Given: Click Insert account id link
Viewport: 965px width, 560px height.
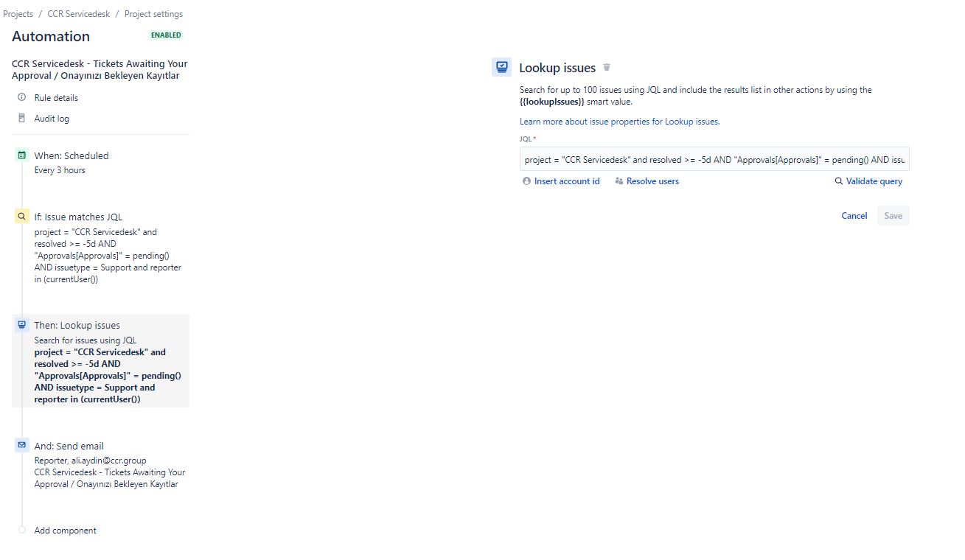Looking at the screenshot, I should (x=567, y=181).
